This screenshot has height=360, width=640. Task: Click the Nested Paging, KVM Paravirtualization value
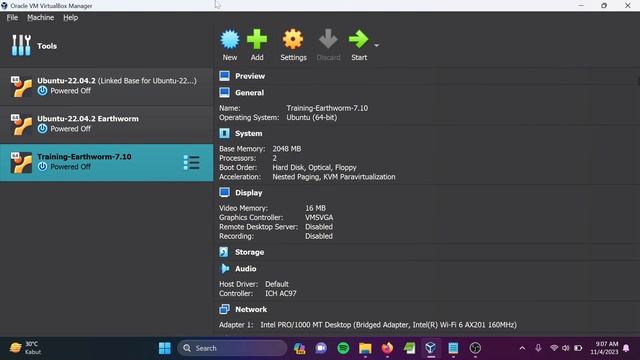[x=334, y=177]
